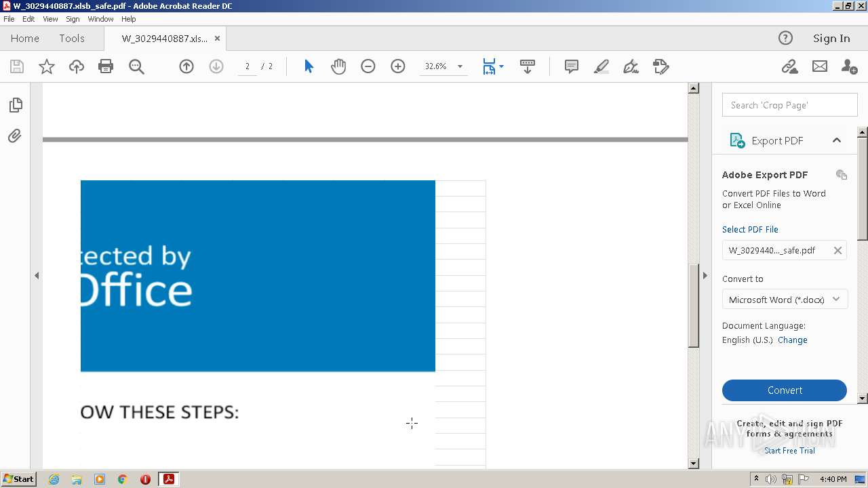Open fit page options icon
Image resolution: width=868 pixels, height=488 pixels.
pyautogui.click(x=492, y=66)
